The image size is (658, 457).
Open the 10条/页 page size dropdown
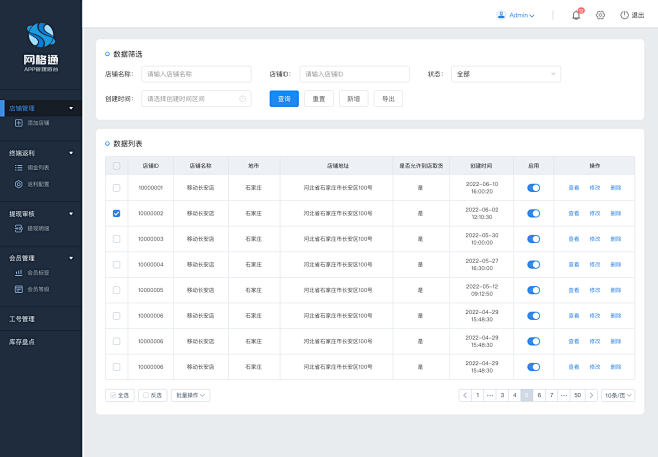click(x=617, y=395)
